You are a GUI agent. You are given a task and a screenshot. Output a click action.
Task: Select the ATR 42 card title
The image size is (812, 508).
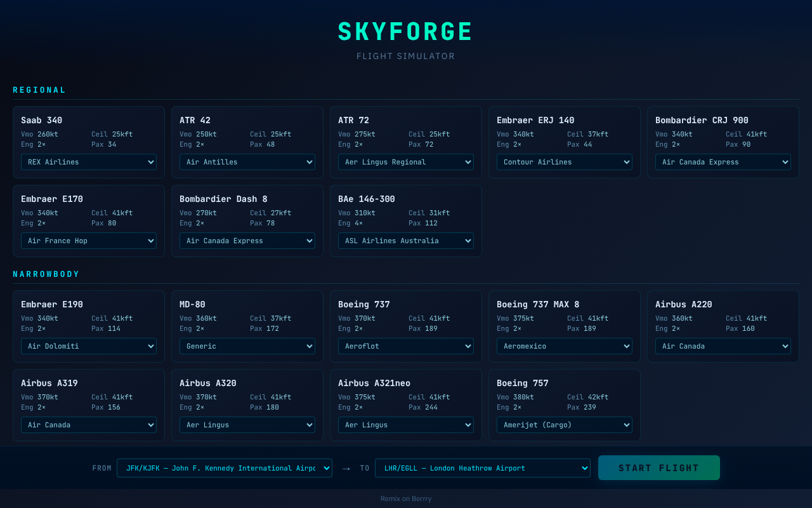coord(195,120)
